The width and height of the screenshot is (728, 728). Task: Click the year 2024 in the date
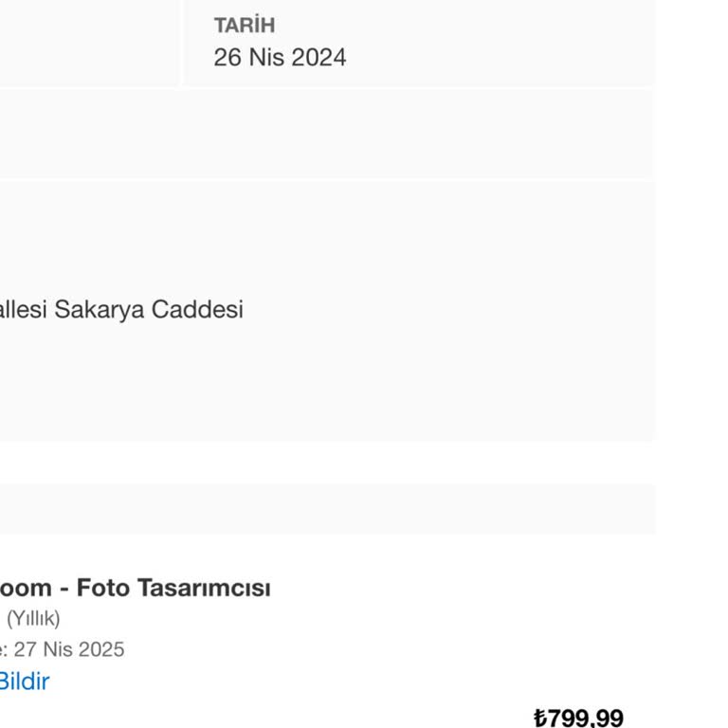click(318, 57)
